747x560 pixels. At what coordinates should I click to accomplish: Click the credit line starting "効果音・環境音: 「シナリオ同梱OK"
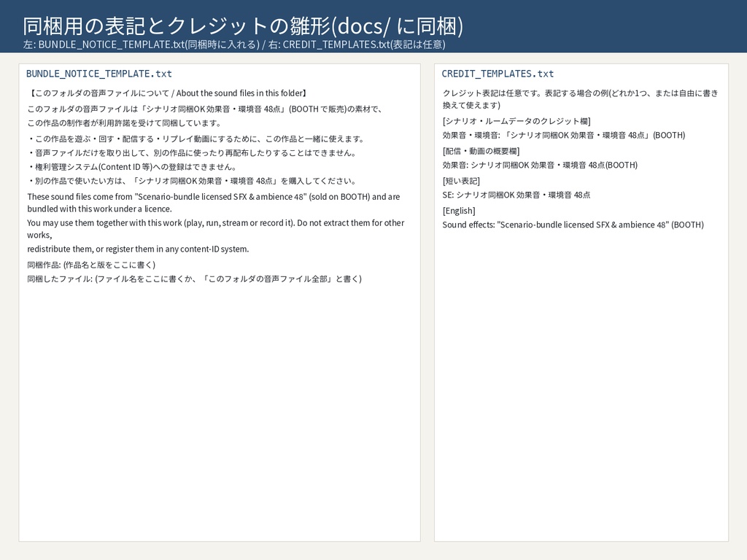pos(564,135)
